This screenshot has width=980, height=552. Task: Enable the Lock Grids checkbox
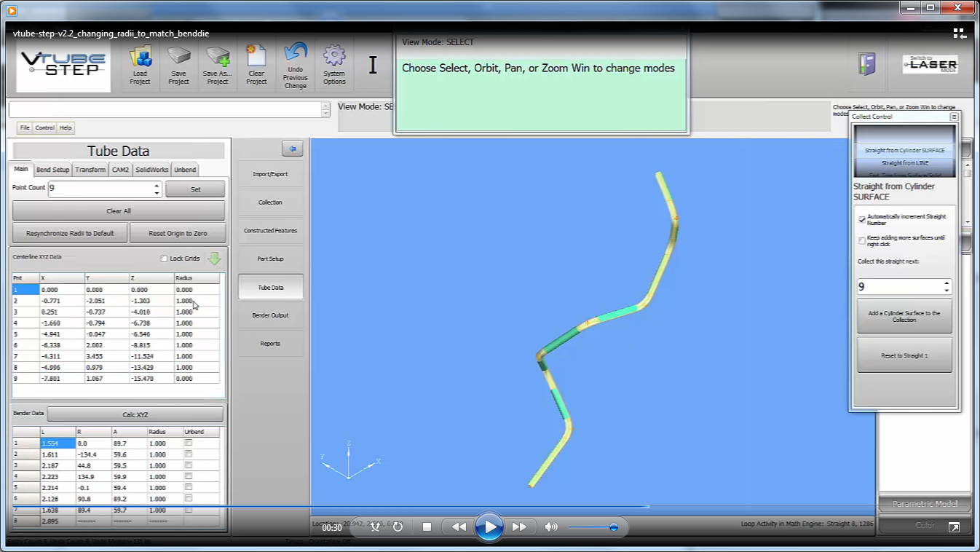click(x=164, y=259)
